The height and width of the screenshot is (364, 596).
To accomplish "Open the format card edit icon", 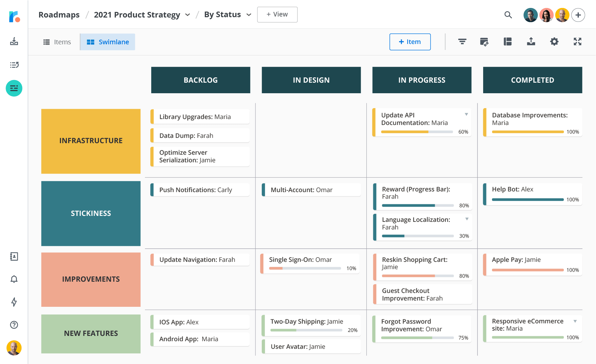I will [484, 42].
